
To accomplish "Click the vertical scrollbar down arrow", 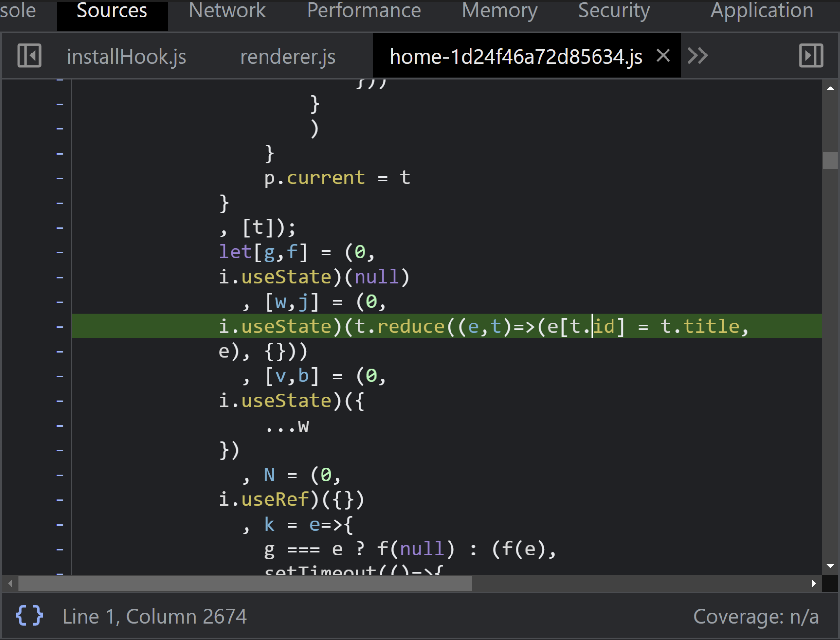I will tap(830, 566).
